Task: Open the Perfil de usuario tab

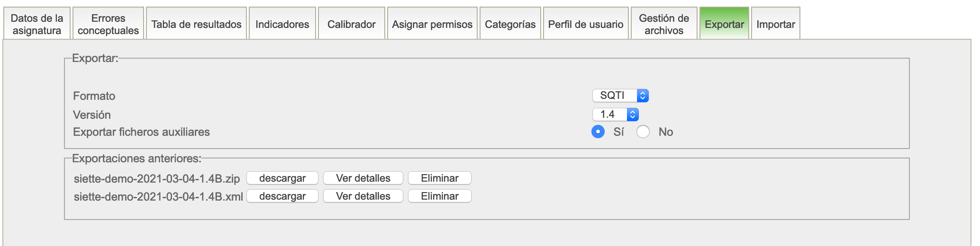Action: (x=586, y=24)
